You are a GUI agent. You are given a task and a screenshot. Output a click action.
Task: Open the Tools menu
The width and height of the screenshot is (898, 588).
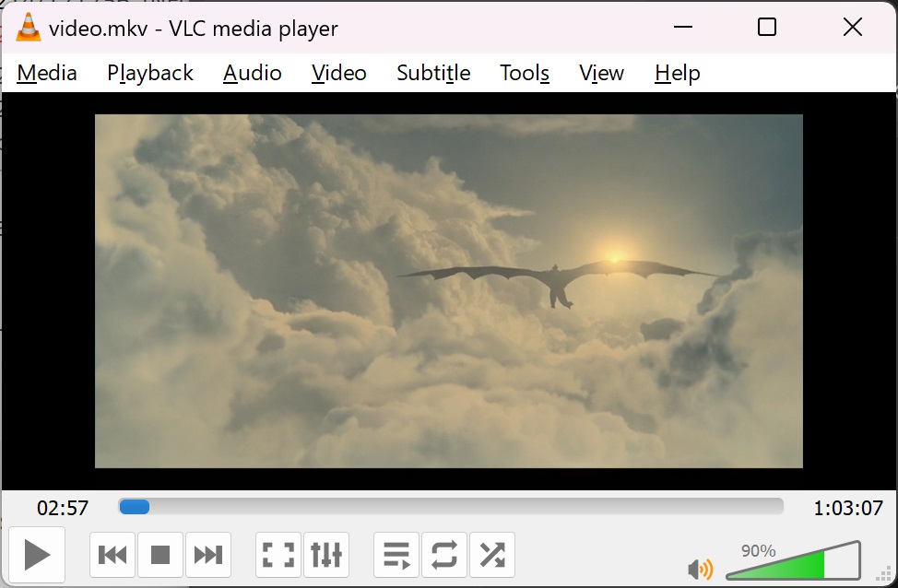(525, 74)
